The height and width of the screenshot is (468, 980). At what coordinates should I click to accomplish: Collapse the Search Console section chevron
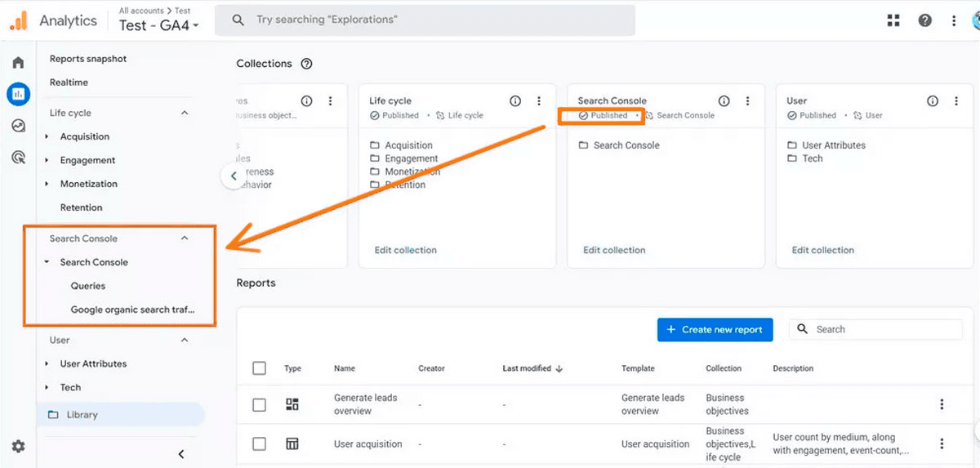(x=185, y=238)
